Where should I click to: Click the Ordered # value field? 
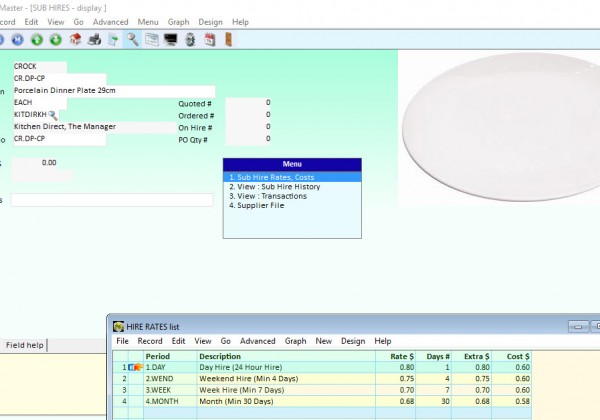[x=248, y=115]
